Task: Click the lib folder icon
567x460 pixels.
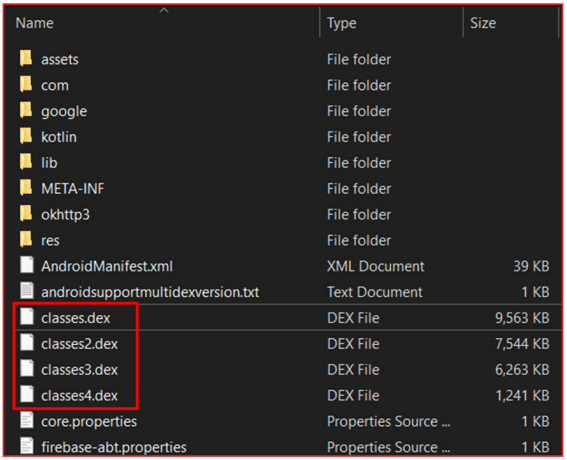Action: [x=26, y=162]
